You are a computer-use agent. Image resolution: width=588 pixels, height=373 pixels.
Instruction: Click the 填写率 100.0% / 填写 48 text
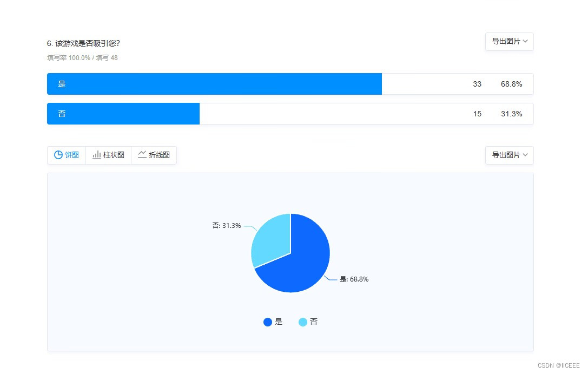[x=83, y=58]
